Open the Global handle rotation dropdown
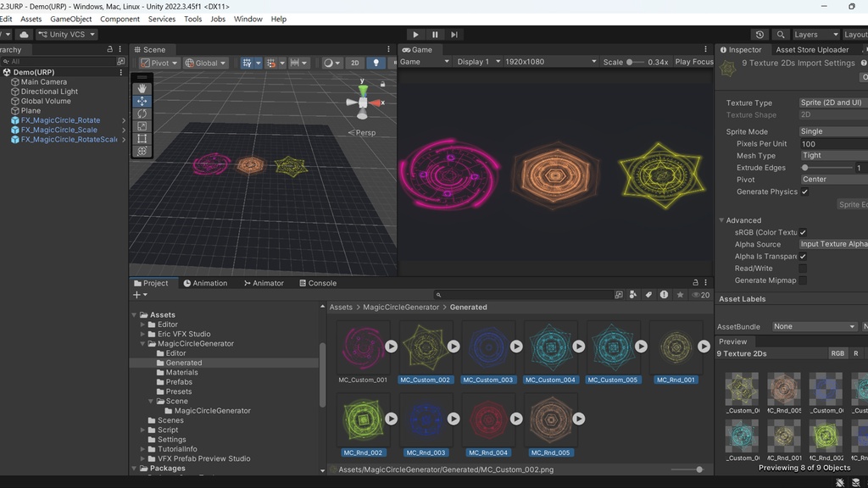This screenshot has height=488, width=868. coord(205,63)
